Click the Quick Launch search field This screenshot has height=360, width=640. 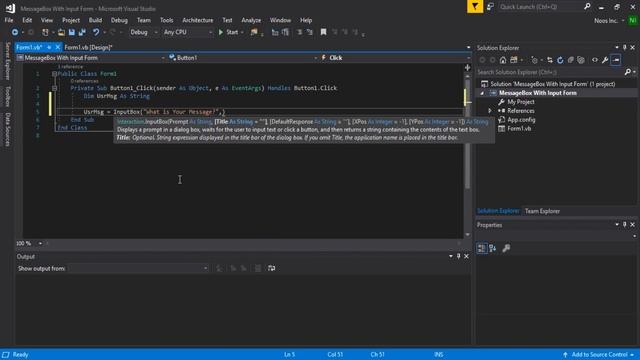click(541, 7)
